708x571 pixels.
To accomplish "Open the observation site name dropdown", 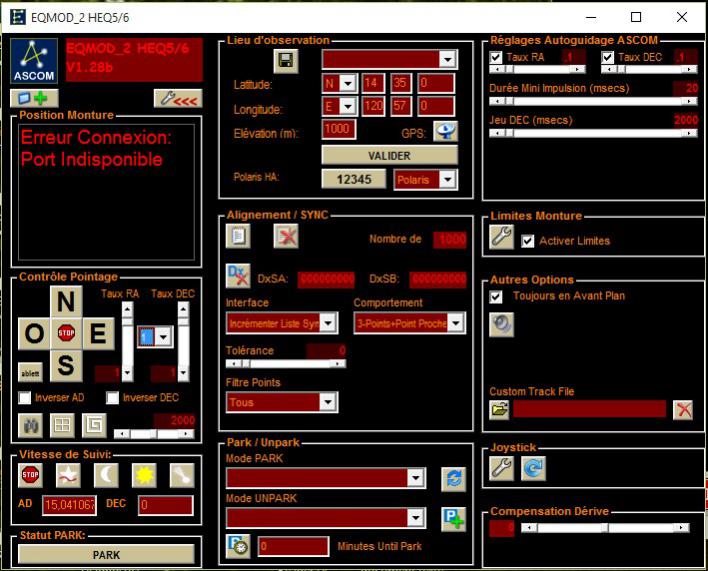I will click(x=447, y=59).
